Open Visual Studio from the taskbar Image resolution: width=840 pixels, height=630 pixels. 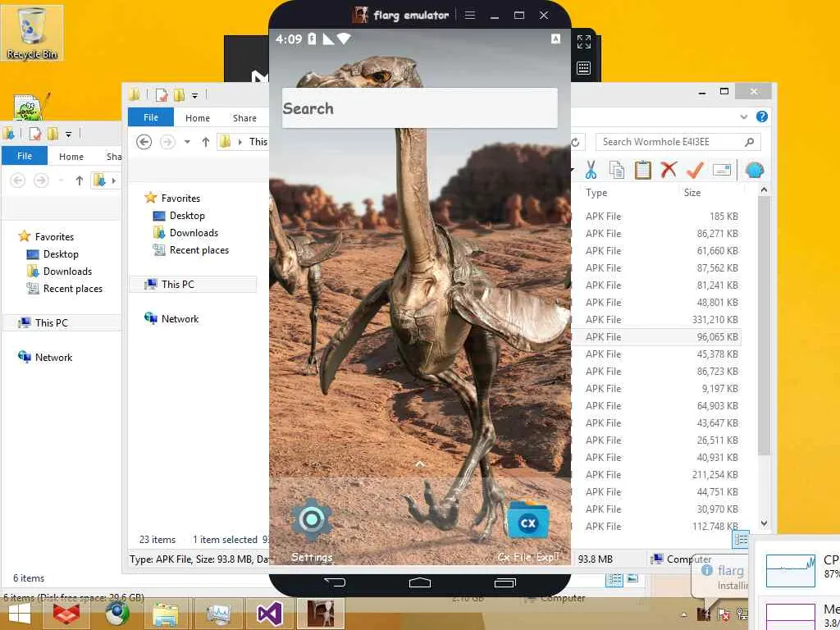[269, 614]
